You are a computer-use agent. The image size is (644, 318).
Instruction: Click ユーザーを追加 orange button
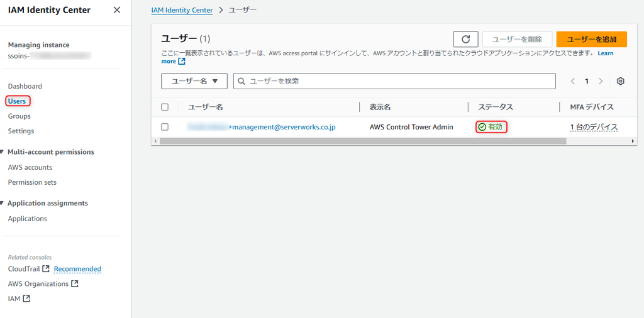point(591,40)
